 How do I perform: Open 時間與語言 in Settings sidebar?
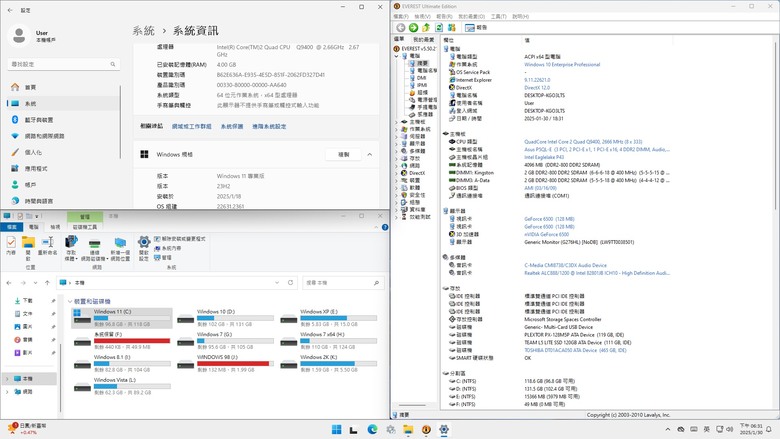click(x=63, y=201)
